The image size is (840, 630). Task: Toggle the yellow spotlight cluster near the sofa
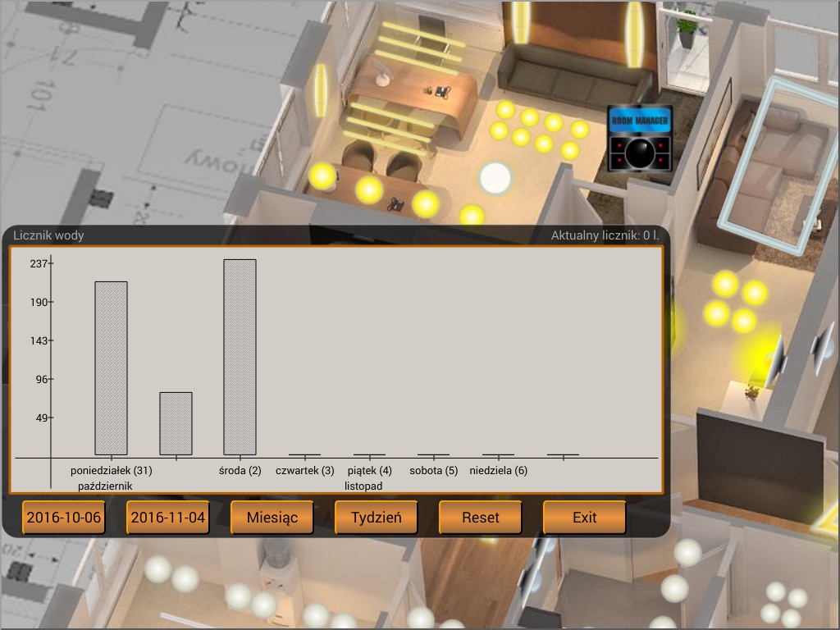[x=538, y=130]
